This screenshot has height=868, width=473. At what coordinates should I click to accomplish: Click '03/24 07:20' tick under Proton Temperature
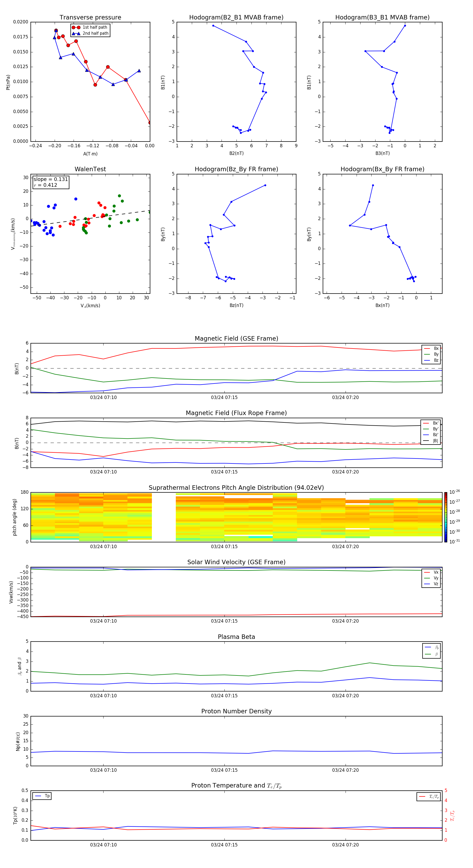click(345, 845)
